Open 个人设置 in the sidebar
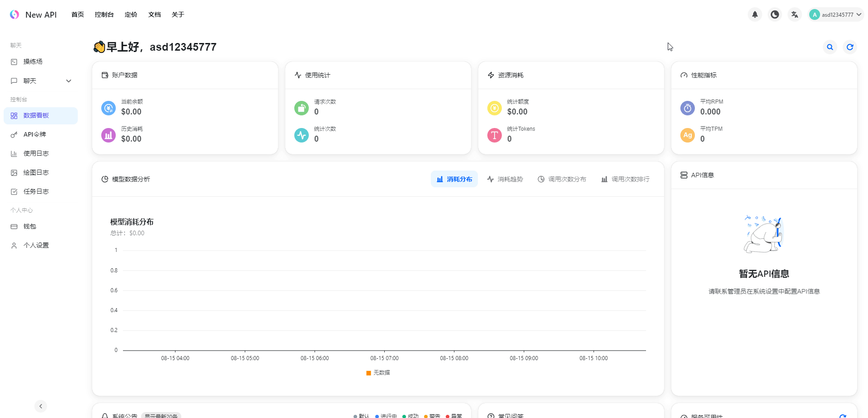868x418 pixels. click(x=36, y=245)
